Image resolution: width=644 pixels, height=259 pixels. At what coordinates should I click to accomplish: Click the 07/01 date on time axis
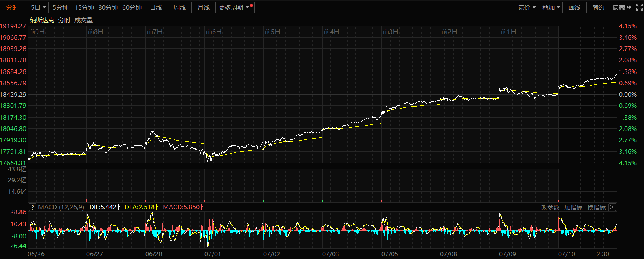point(213,254)
